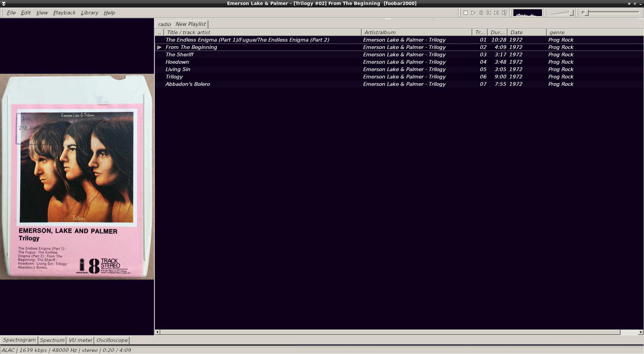Click the horizontal scrollbar thumb
Viewport: 644px width, 354px height.
pos(390,332)
